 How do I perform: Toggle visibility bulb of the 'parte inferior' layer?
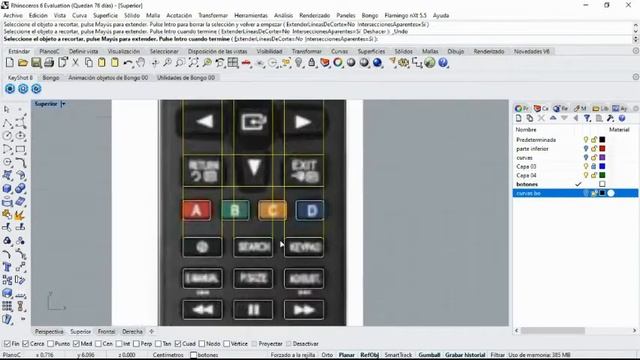586,149
